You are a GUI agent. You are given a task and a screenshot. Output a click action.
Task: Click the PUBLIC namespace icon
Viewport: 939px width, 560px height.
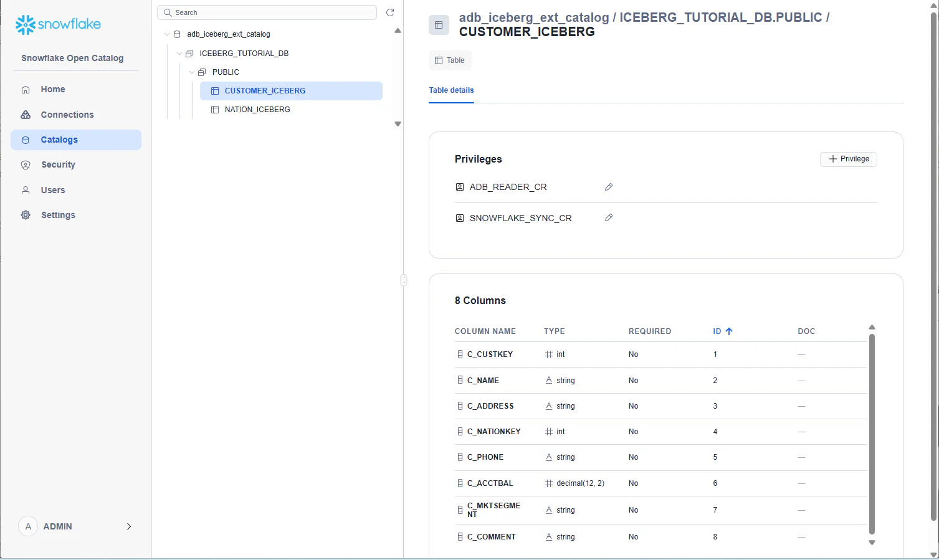(202, 72)
